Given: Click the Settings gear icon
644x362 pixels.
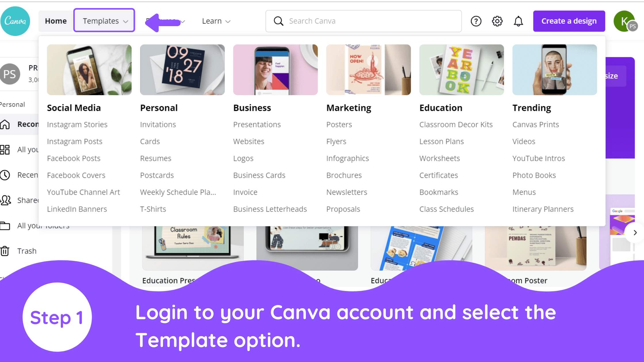Looking at the screenshot, I should 497,21.
